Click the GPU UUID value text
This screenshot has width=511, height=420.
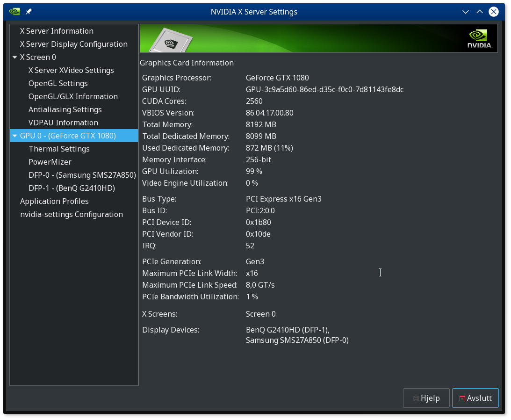[x=324, y=89]
